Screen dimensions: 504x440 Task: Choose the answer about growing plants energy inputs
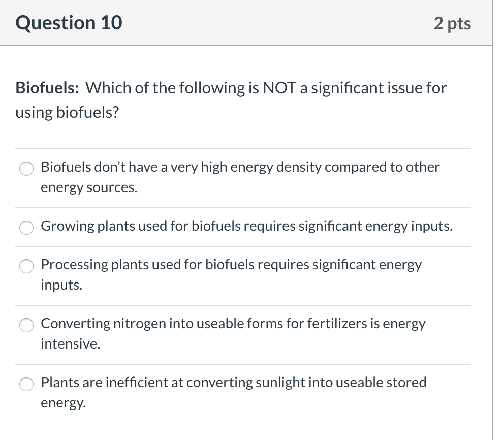(26, 228)
